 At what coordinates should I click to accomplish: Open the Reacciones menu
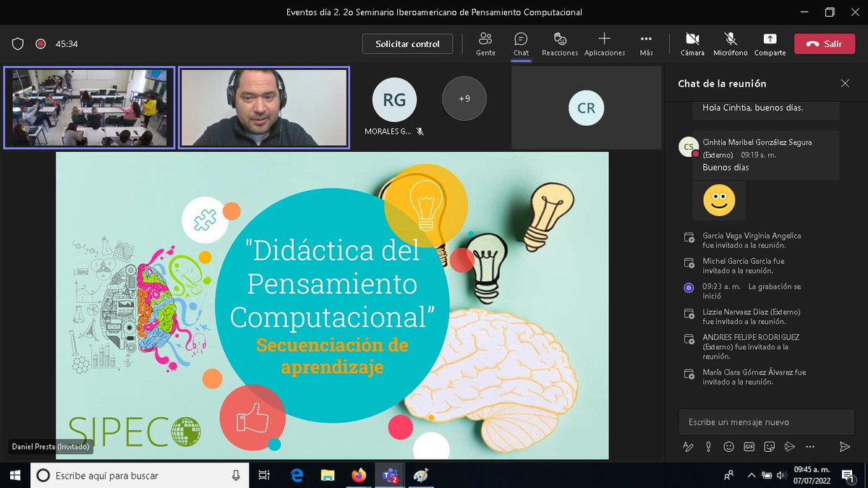[x=560, y=43]
